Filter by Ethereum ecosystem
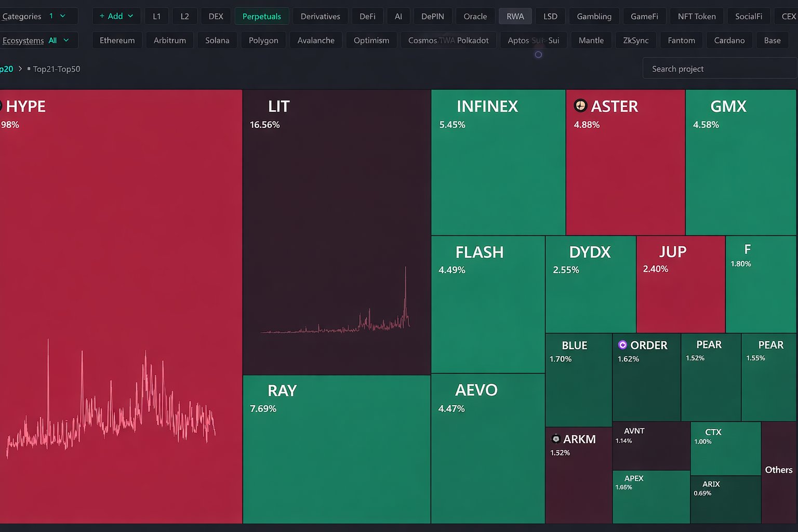Image resolution: width=798 pixels, height=532 pixels. point(117,40)
